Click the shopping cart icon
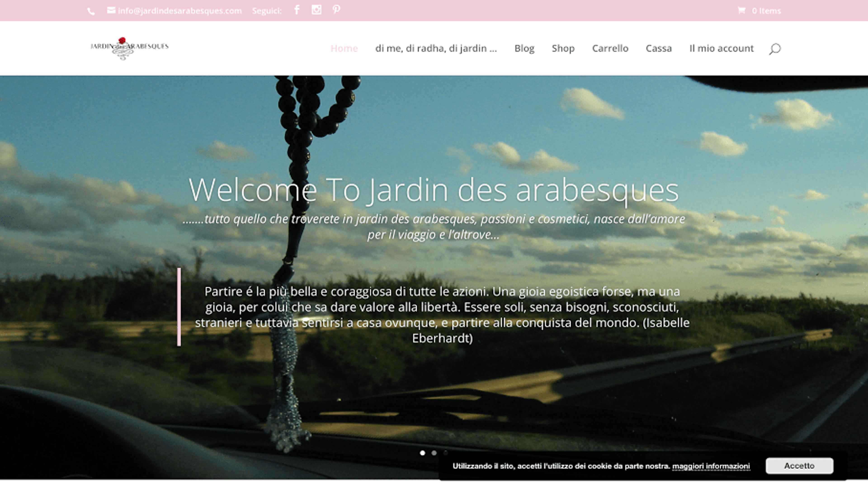 (x=741, y=10)
